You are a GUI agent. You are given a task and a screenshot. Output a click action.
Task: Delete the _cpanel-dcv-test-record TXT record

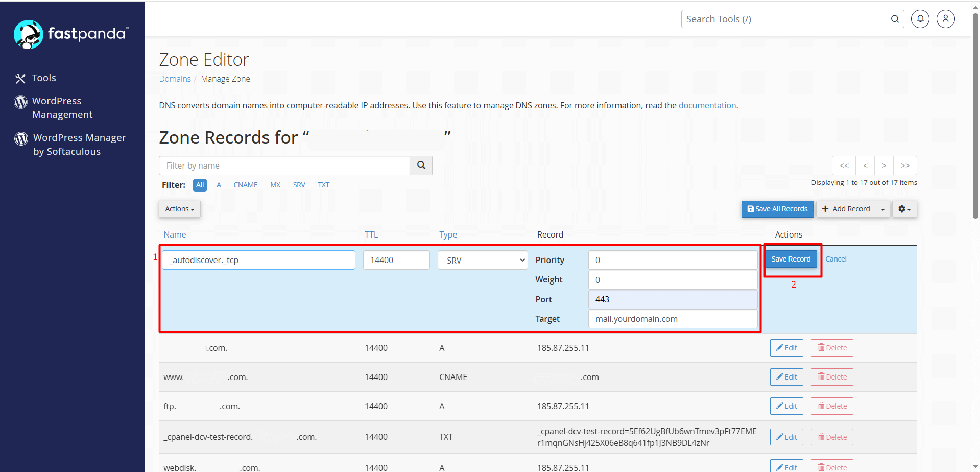tap(832, 437)
